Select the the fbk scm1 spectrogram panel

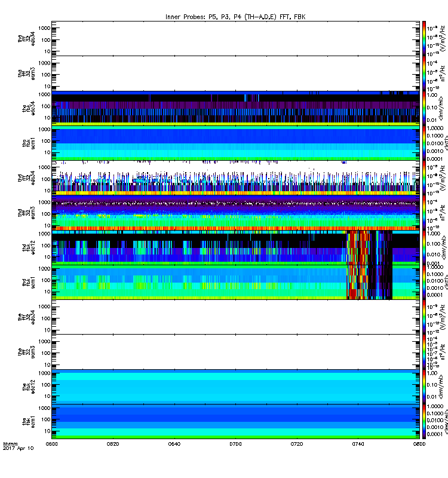click(235, 422)
